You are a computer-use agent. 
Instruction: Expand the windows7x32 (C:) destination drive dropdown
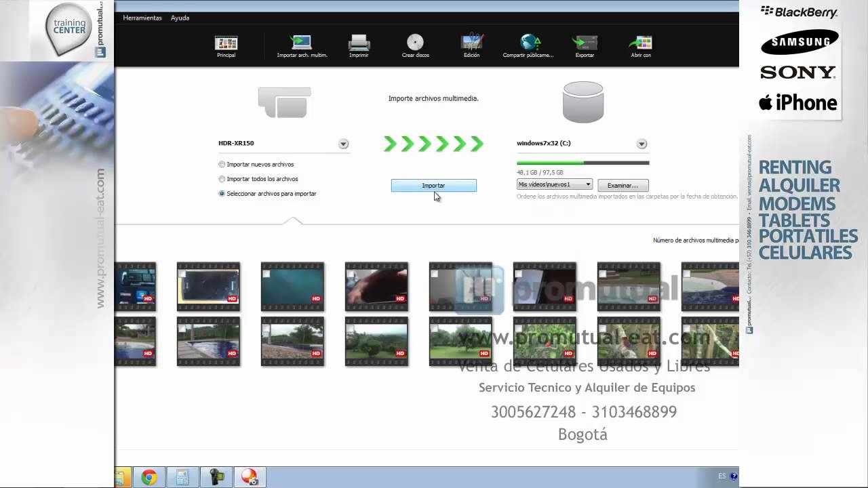tap(642, 144)
